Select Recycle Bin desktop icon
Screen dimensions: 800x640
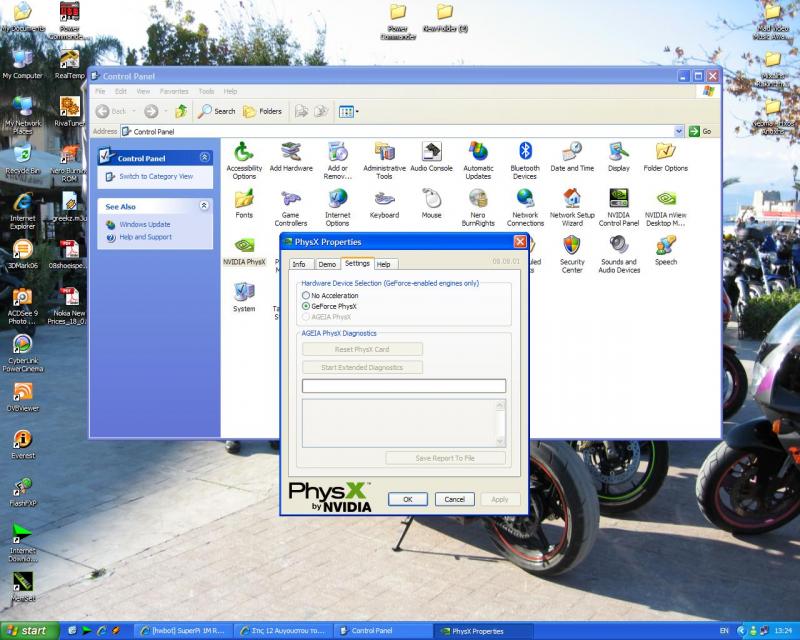[x=22, y=159]
